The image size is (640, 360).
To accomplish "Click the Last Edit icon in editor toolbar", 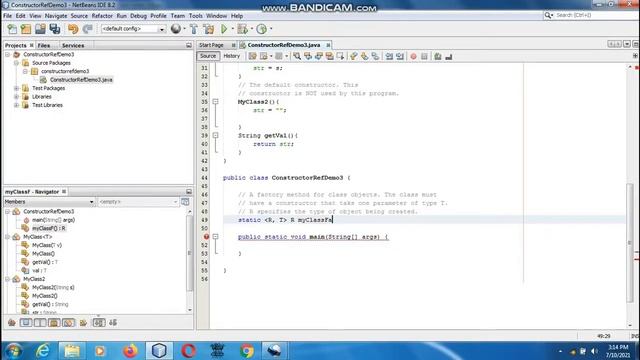I will [x=253, y=56].
